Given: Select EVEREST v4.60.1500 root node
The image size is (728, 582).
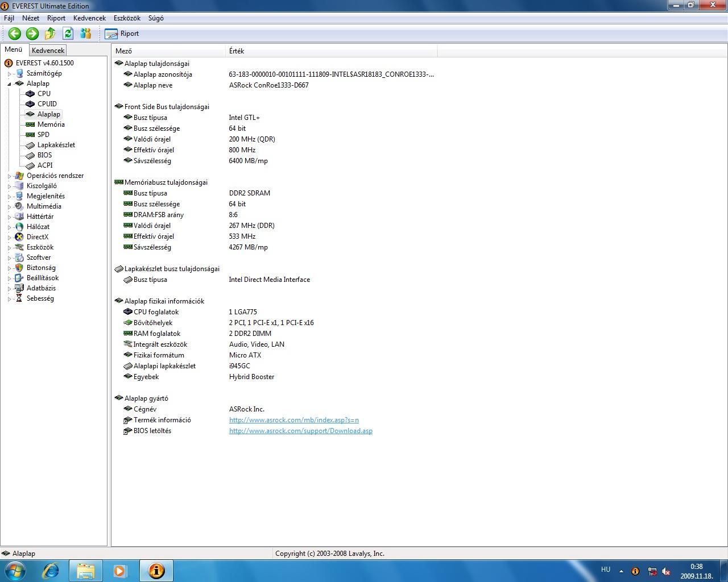Looking at the screenshot, I should pyautogui.click(x=44, y=63).
